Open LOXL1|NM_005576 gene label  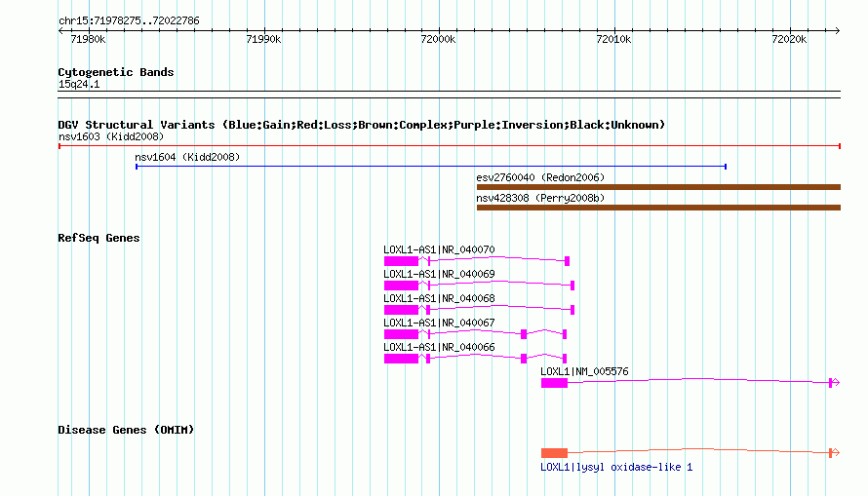click(584, 371)
